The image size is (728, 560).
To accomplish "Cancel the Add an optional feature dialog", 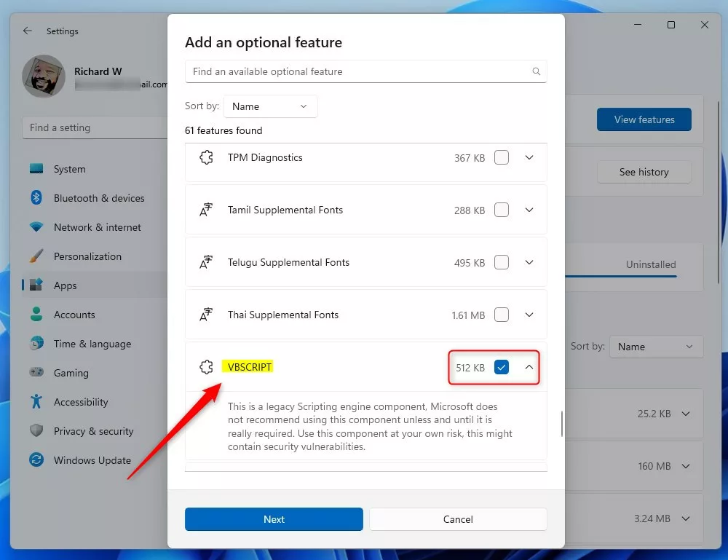I will [x=458, y=519].
